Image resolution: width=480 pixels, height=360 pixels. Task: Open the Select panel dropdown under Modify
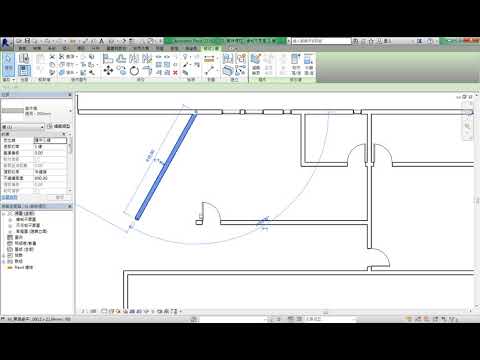point(9,80)
